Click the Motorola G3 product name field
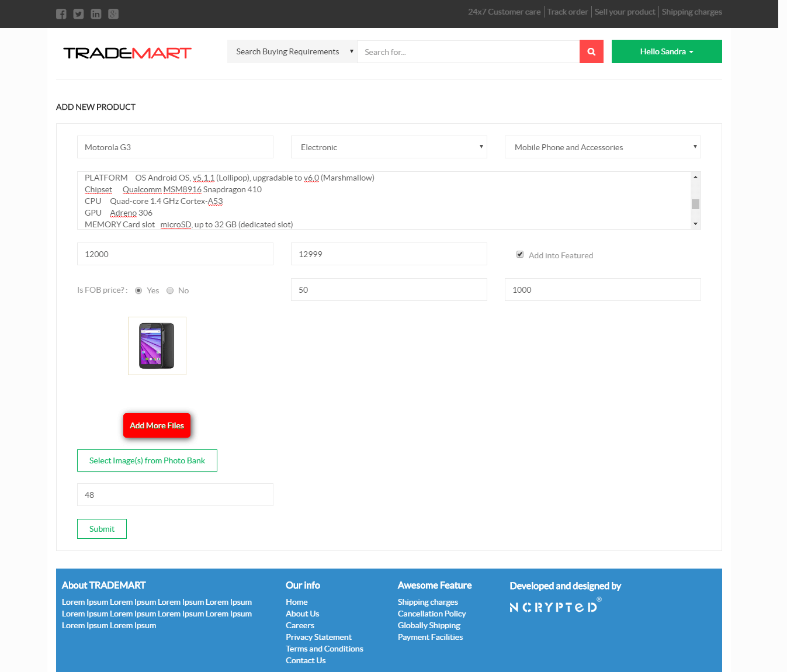Image resolution: width=787 pixels, height=672 pixels. 175,147
